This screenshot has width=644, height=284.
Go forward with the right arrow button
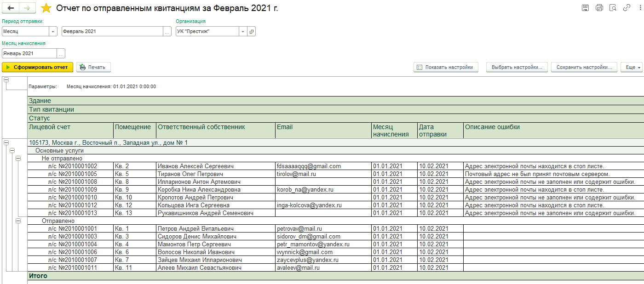click(x=27, y=8)
